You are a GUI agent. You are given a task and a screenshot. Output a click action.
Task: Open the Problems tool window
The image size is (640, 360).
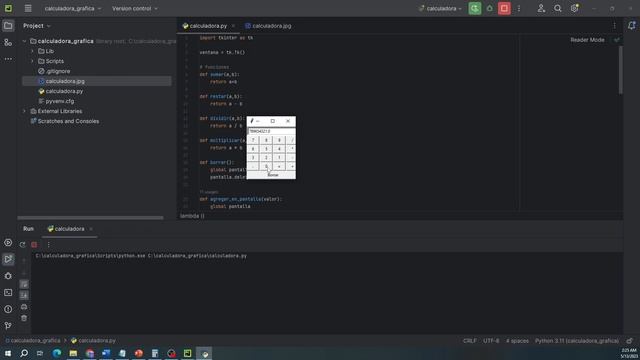click(x=8, y=309)
